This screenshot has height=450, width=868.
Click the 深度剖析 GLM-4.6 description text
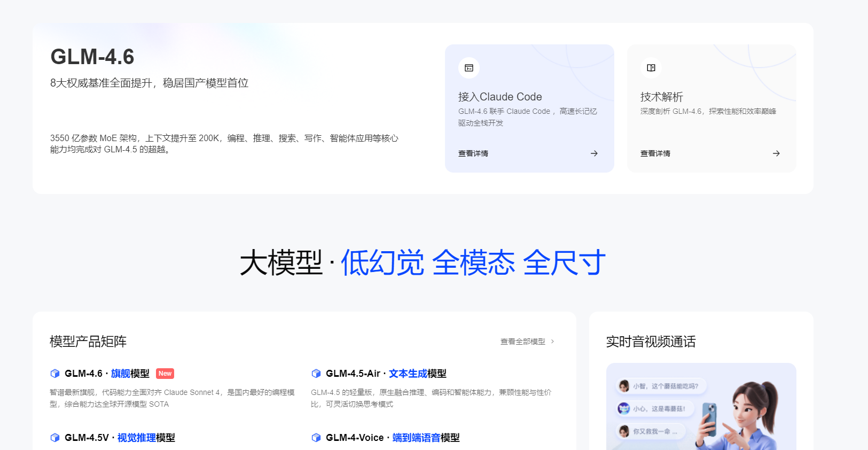click(x=708, y=111)
